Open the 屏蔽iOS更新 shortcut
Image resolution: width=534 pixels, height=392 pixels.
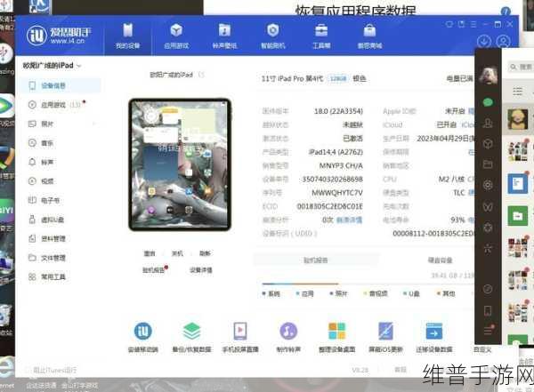385,337
